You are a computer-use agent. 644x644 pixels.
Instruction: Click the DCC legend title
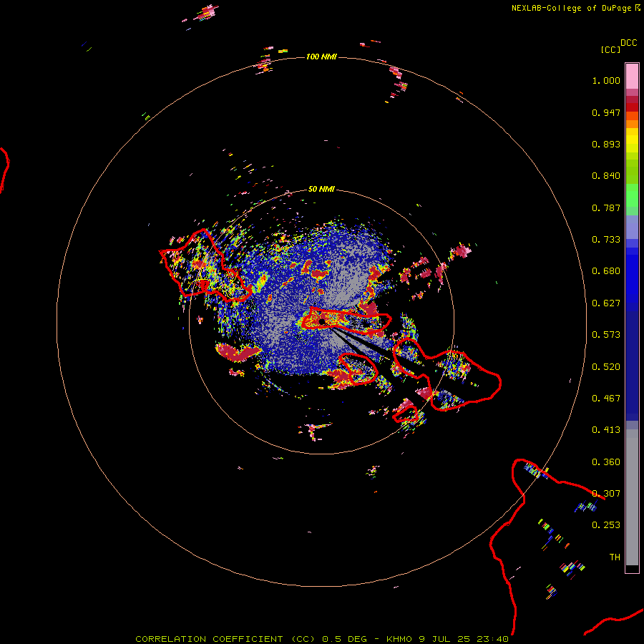(x=628, y=43)
